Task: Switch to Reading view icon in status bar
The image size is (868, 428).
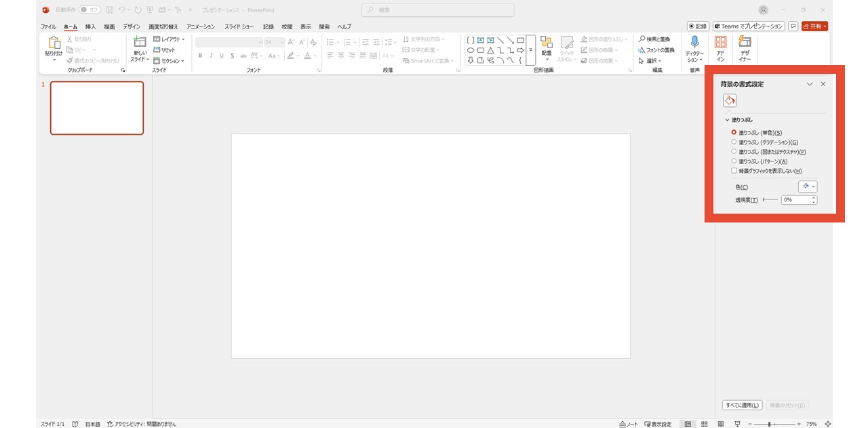Action: pos(720,424)
